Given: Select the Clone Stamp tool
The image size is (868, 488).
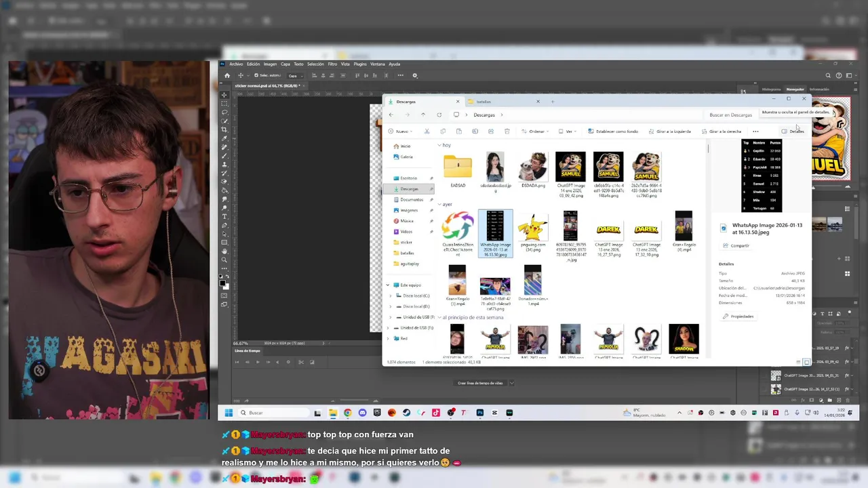Looking at the screenshot, I should pos(224,165).
